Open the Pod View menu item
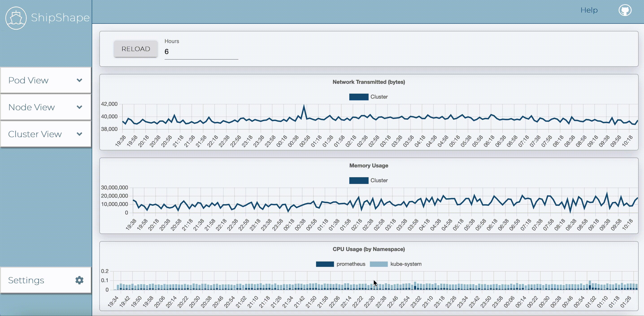Viewport: 644px width, 316px height. (x=28, y=80)
